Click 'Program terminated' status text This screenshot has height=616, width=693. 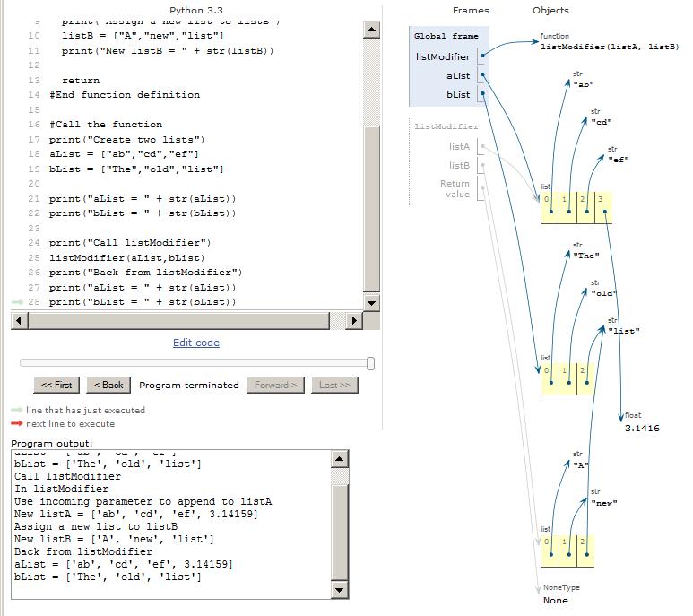(189, 385)
